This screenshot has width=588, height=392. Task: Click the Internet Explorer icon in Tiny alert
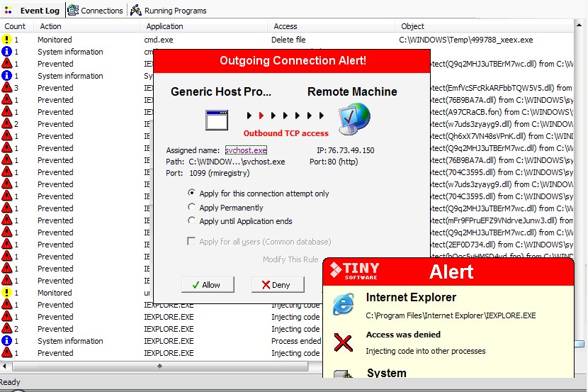pyautogui.click(x=343, y=304)
